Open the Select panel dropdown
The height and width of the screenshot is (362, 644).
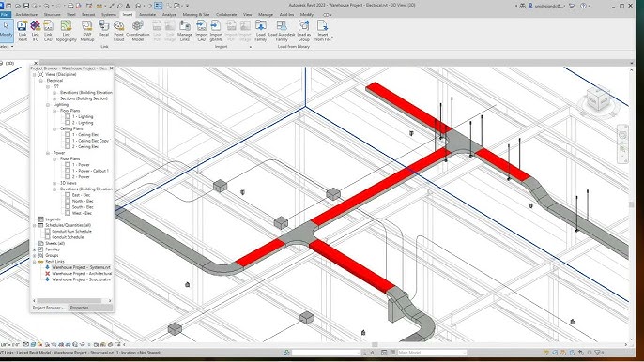(x=7, y=47)
